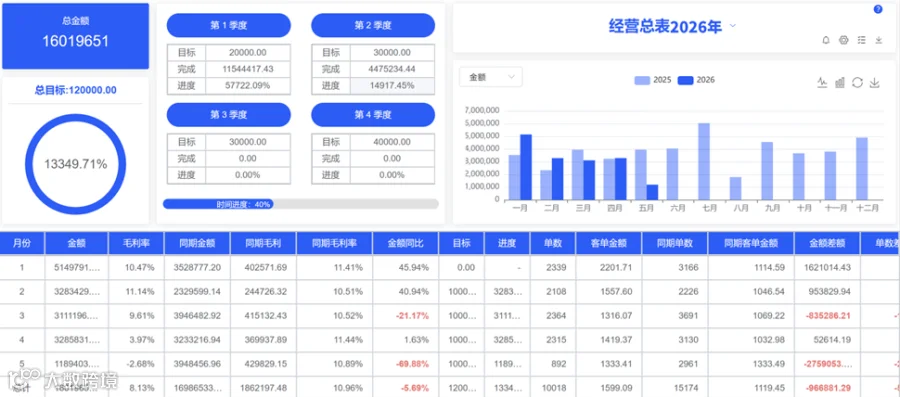This screenshot has height=397, width=900.
Task: Open the blue help question-mark icon
Action: click(878, 9)
